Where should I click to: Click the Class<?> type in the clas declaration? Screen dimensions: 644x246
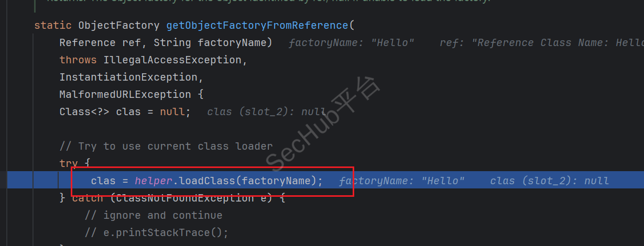(x=84, y=111)
